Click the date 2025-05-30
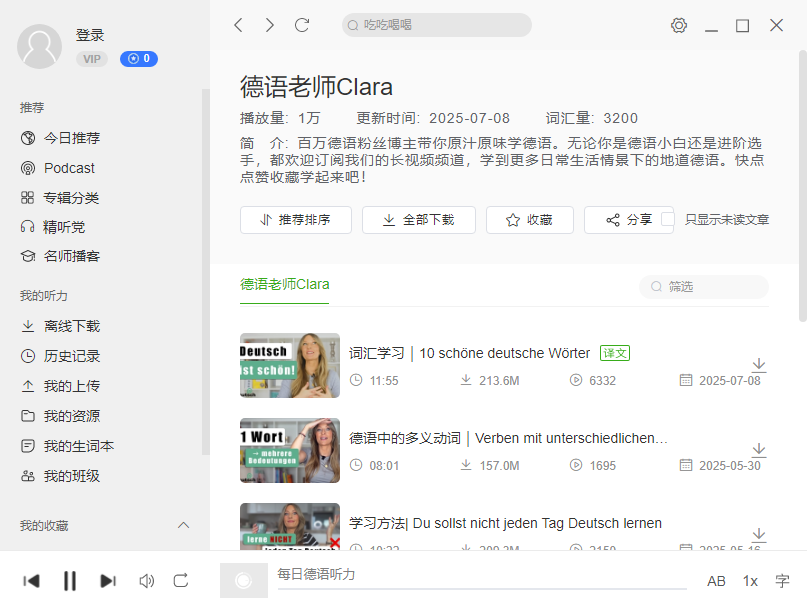 [729, 466]
